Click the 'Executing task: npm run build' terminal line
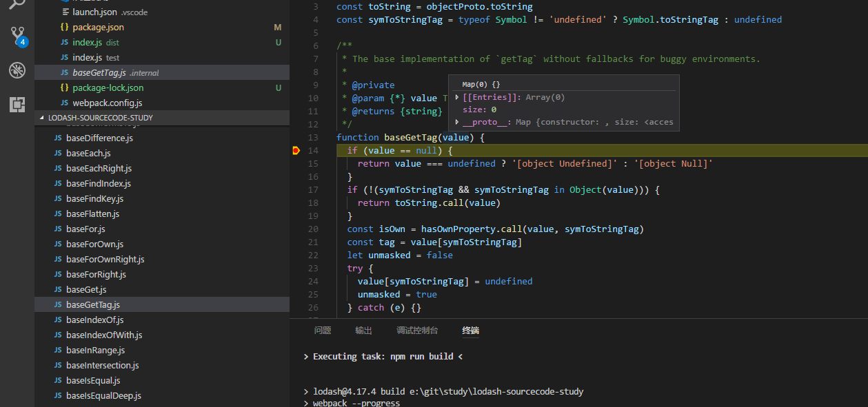Image resolution: width=868 pixels, height=407 pixels. [383, 357]
